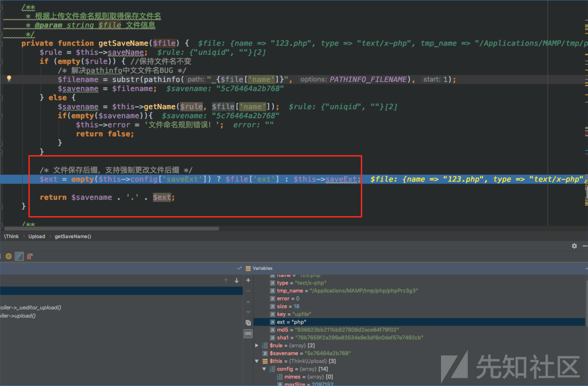
Task: Click move watch down triangle icon
Action: point(248,312)
